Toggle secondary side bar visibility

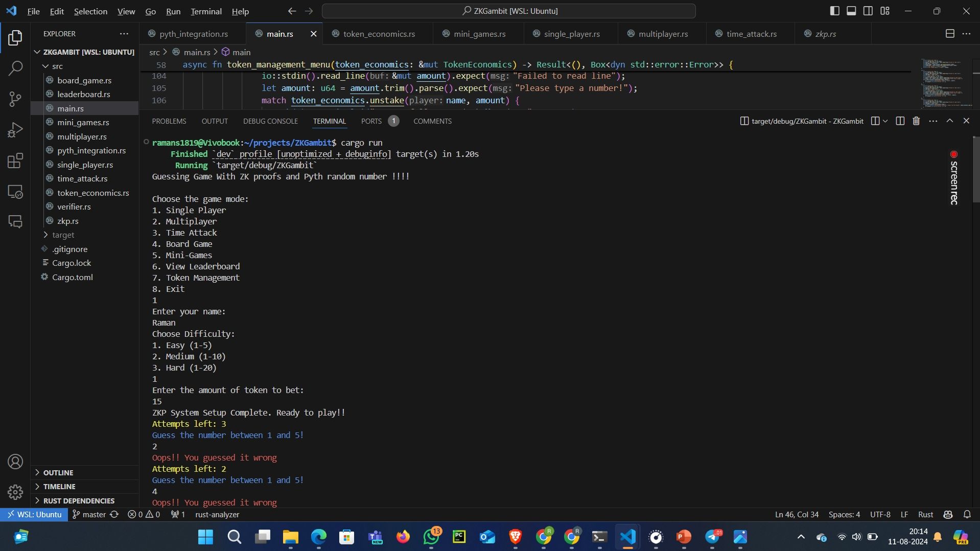[868, 11]
